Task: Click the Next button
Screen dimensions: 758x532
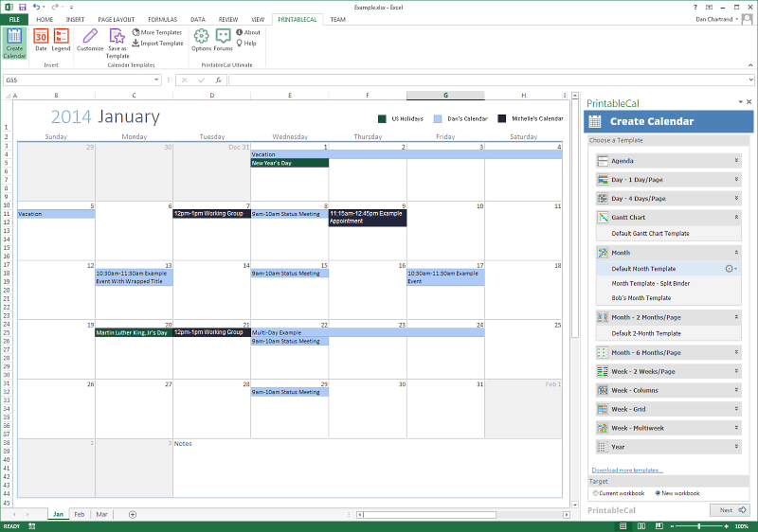Action: 730,510
